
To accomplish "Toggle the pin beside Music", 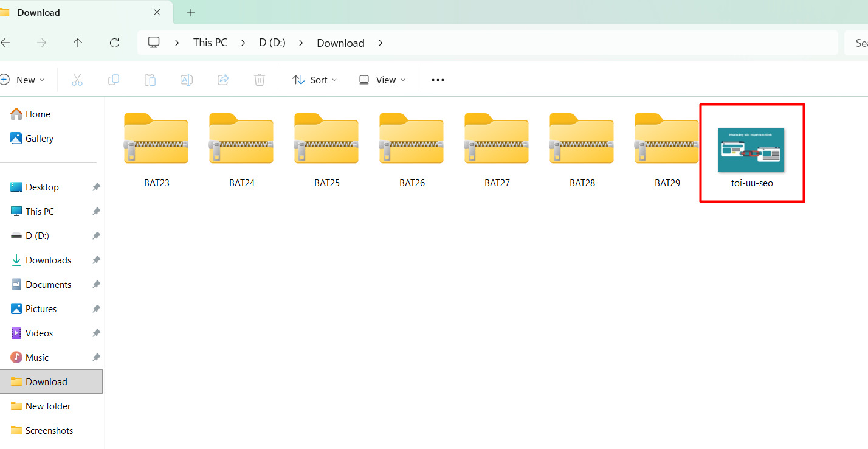I will click(96, 358).
